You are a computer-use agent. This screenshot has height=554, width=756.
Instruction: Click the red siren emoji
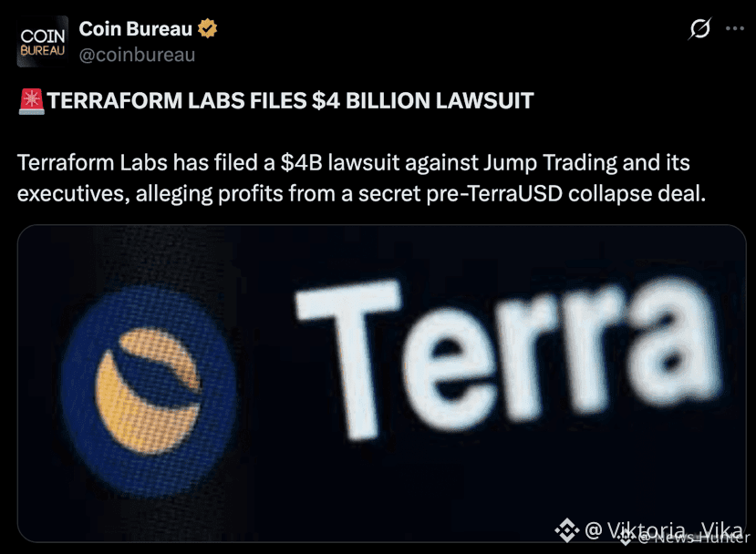[31, 101]
